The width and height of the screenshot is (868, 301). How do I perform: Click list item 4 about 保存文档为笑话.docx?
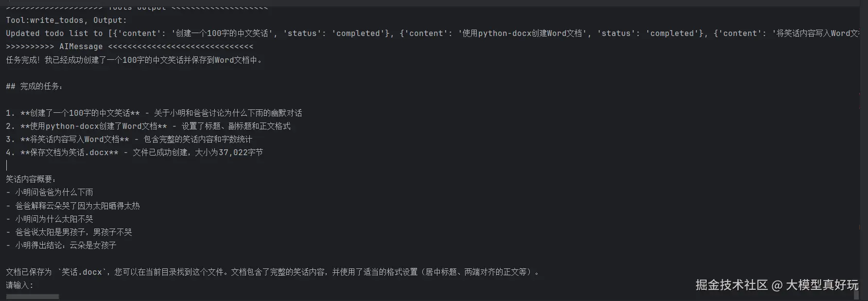click(134, 153)
